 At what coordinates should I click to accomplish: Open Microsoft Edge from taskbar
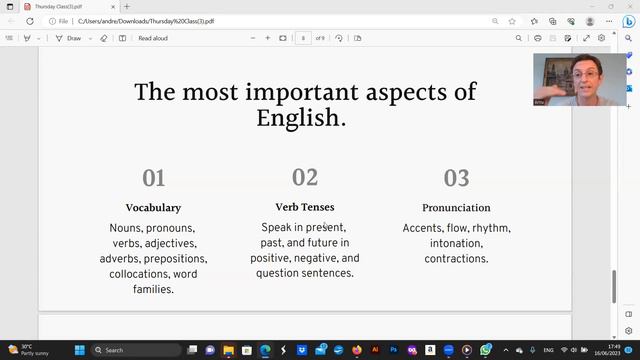tap(265, 350)
